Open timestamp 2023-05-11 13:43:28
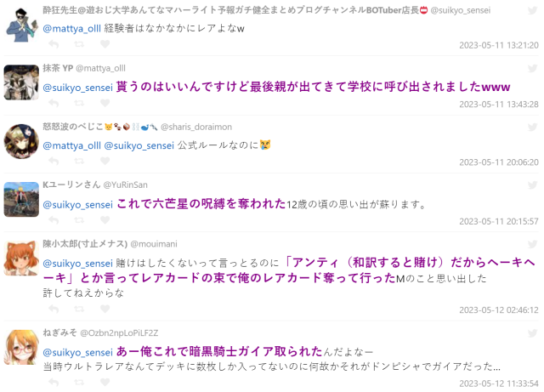The width and height of the screenshot is (544, 392). [x=499, y=104]
